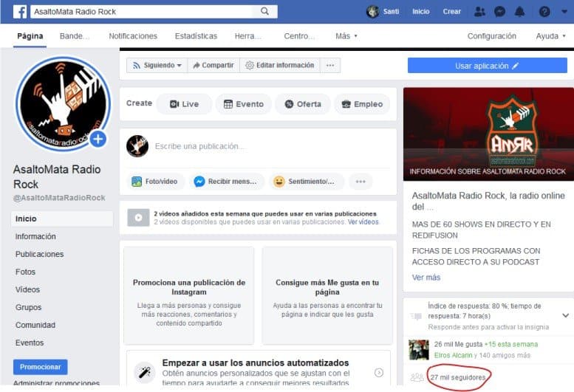The image size is (574, 392).
Task: Open the three-dots more options button
Action: click(330, 65)
